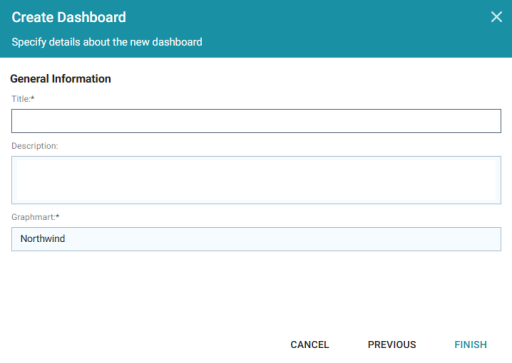
Task: Open the Graphmart selection field
Action: [x=256, y=239]
